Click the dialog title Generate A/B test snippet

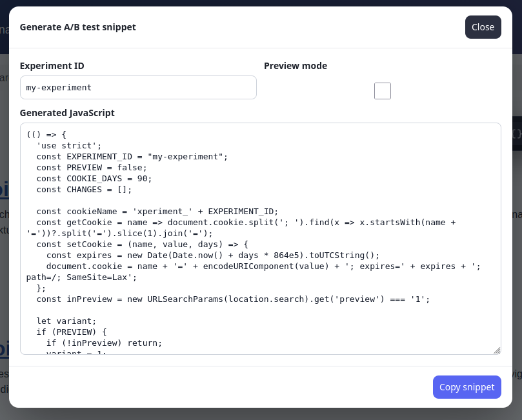78,27
